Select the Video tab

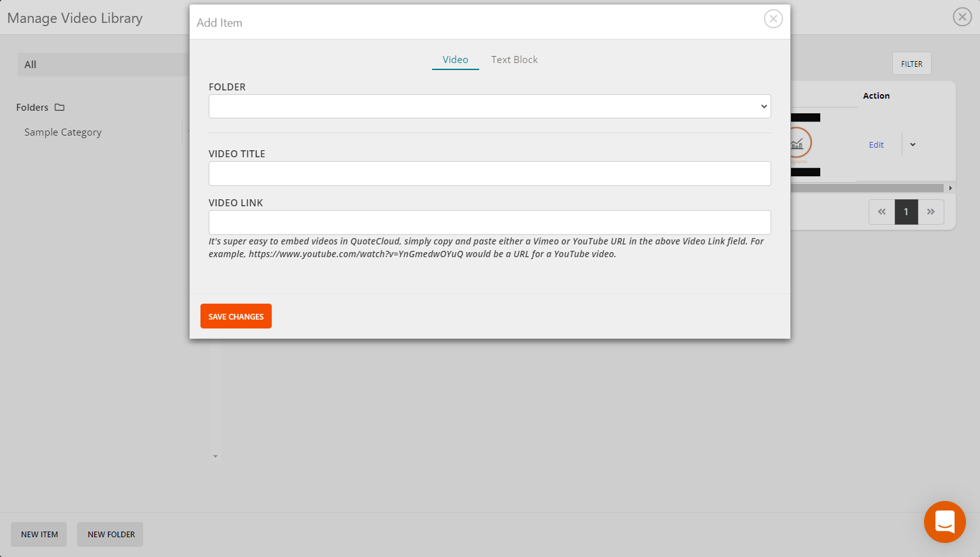pos(455,59)
